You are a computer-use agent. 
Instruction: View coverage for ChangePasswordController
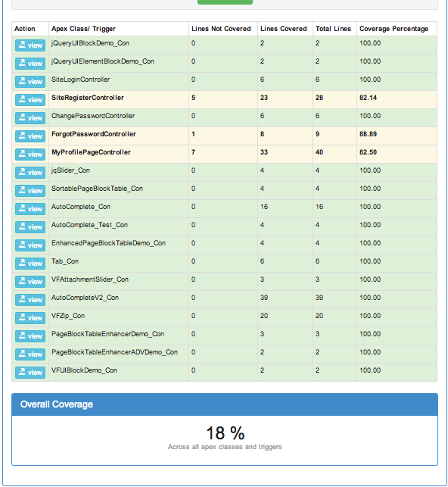pos(30,118)
